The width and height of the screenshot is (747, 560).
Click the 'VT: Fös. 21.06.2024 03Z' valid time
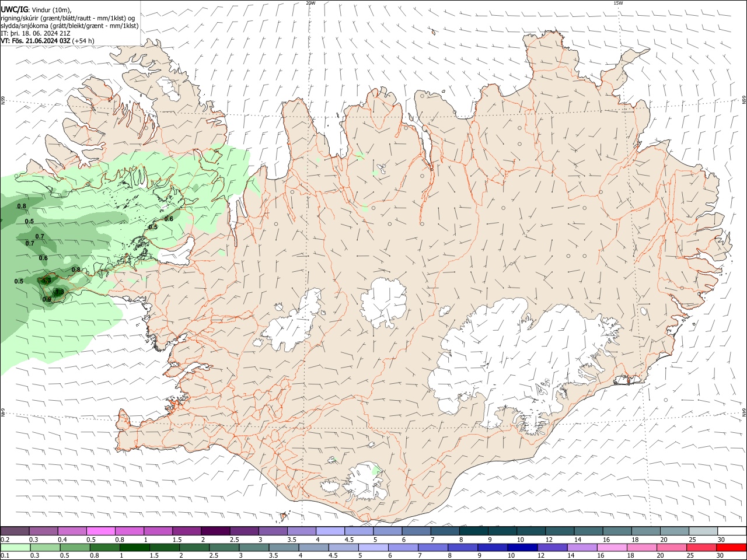click(36, 41)
